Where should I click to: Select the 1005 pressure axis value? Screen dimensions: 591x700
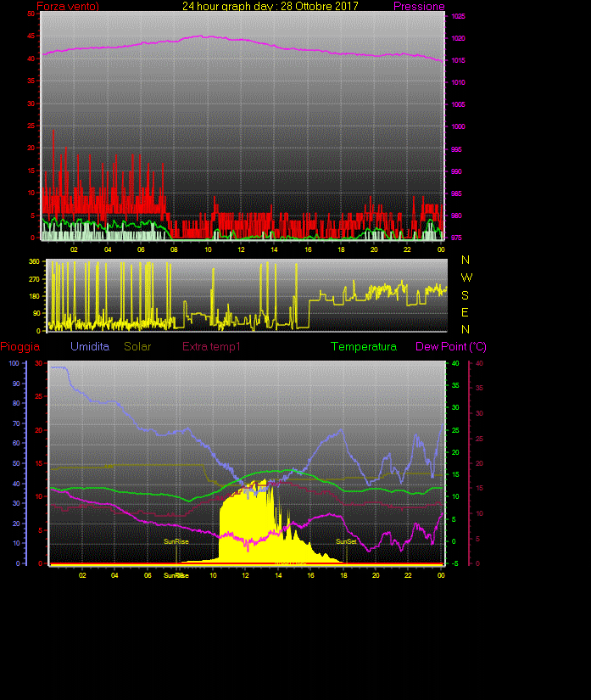(x=458, y=104)
